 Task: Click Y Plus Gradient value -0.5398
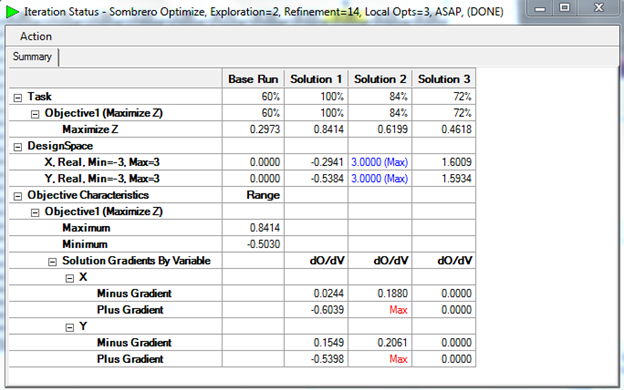(327, 359)
